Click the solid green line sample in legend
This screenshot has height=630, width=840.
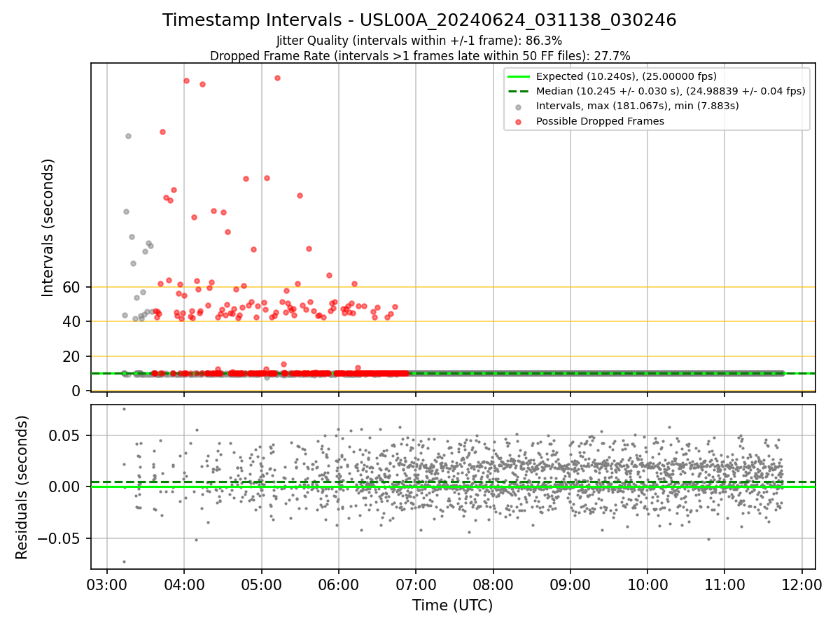coord(519,76)
